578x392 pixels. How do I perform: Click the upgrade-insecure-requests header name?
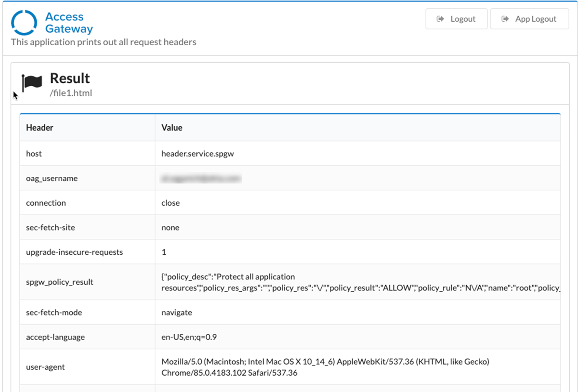74,252
